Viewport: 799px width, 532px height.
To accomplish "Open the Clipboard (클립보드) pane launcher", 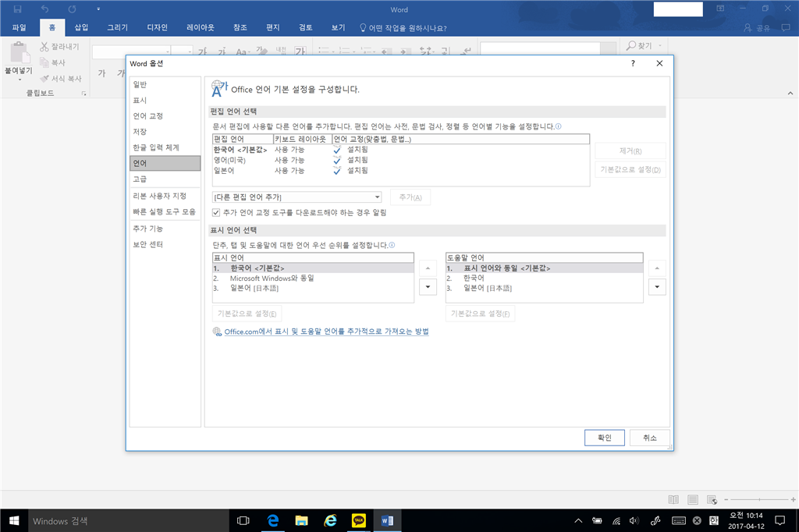I will point(83,94).
